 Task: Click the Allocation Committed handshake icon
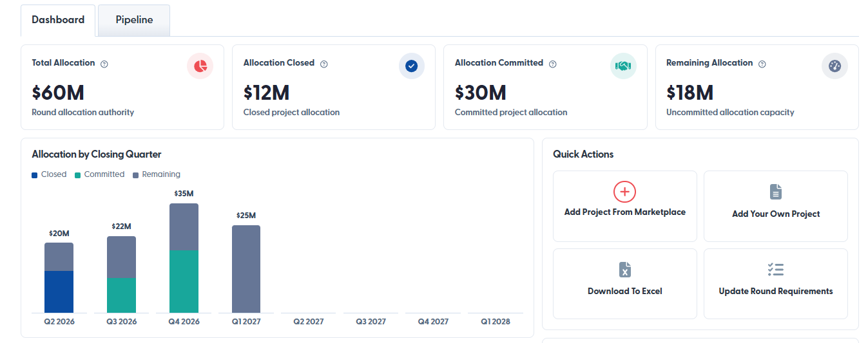623,66
